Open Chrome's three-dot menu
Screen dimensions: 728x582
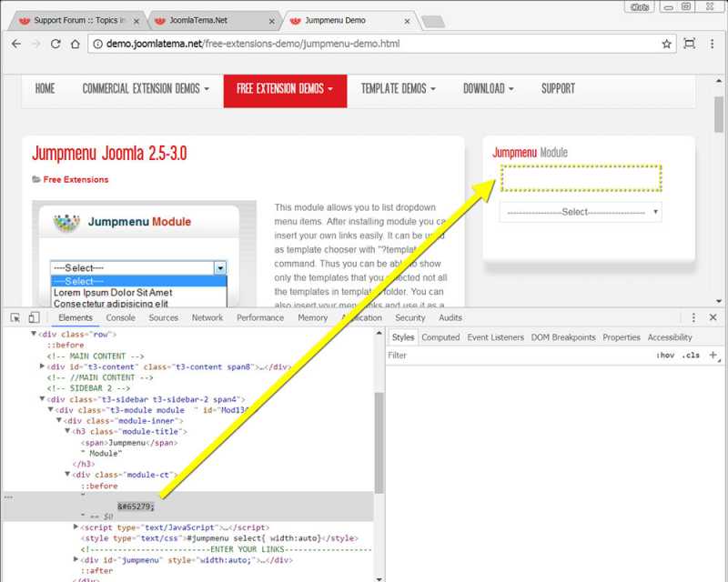tap(712, 44)
